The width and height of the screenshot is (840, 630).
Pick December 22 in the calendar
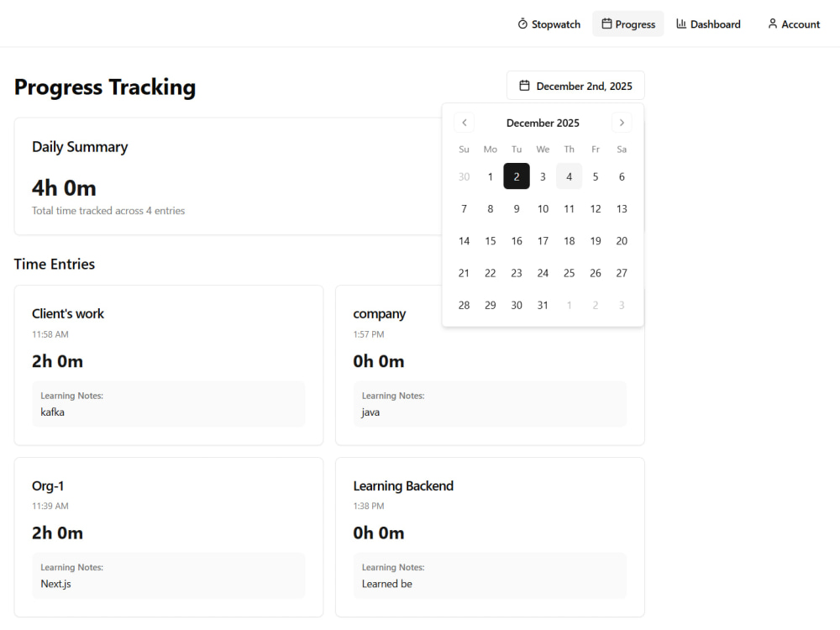tap(491, 273)
